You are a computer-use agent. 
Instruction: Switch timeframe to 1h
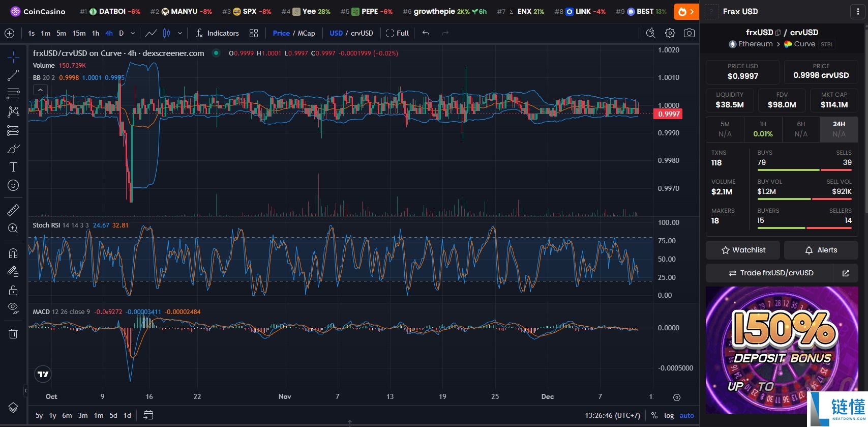click(96, 33)
